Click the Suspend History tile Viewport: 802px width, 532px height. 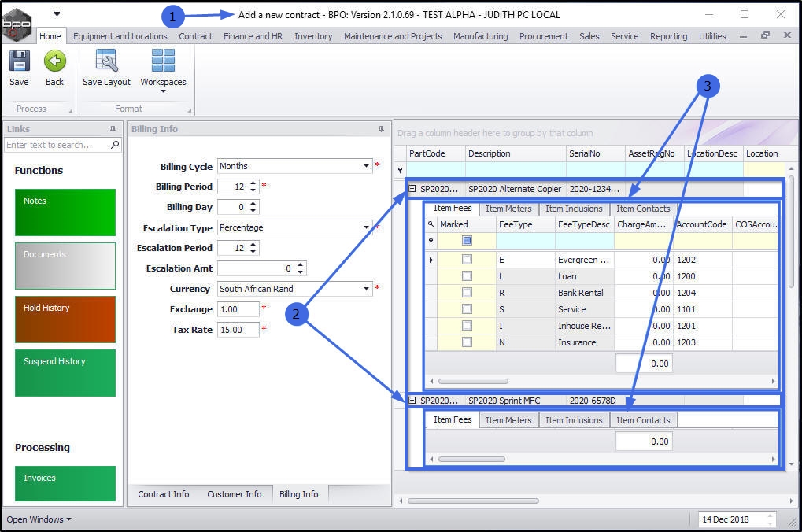tap(65, 373)
